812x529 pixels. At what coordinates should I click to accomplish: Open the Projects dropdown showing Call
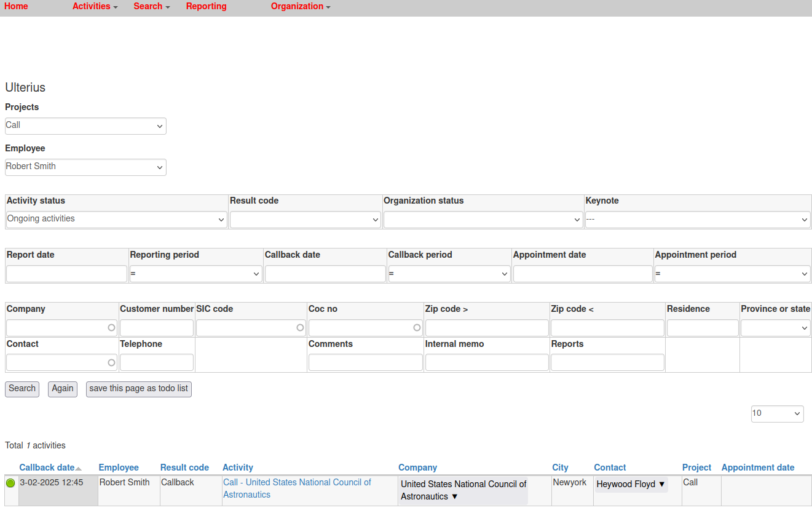85,126
